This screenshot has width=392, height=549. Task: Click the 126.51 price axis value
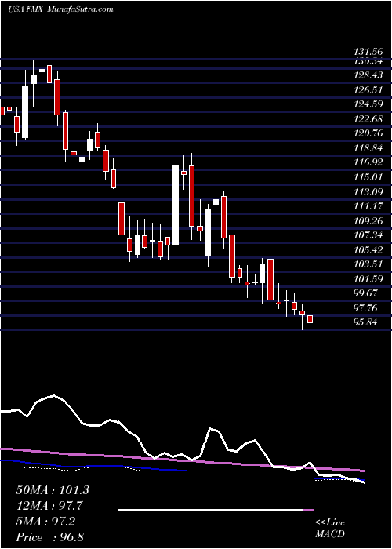pos(368,90)
